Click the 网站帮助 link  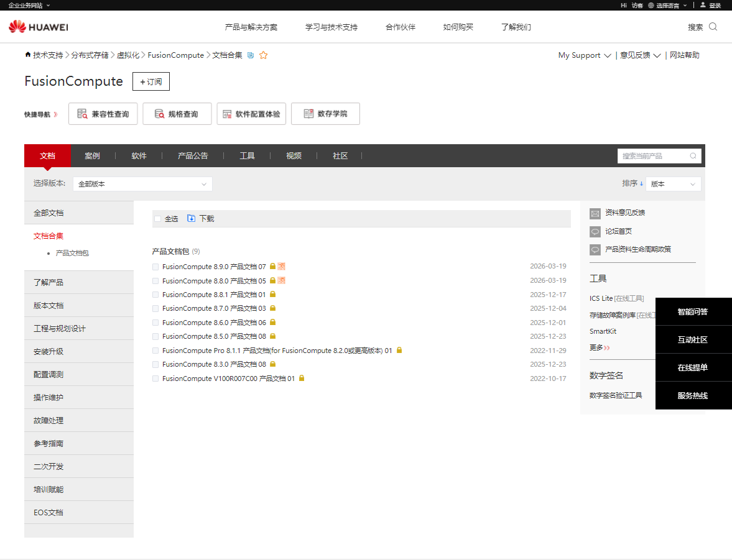pyautogui.click(x=684, y=55)
